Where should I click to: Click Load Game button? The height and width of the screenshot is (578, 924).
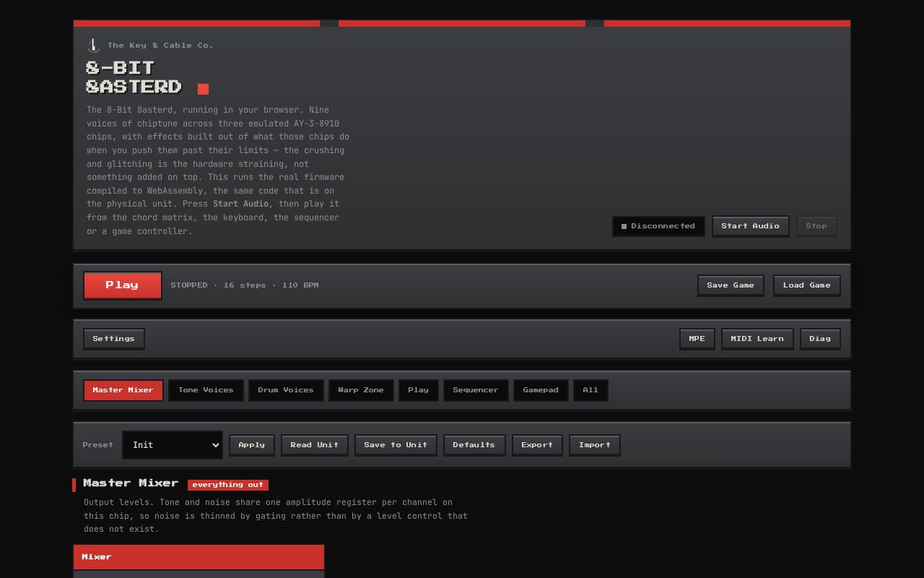(x=806, y=285)
